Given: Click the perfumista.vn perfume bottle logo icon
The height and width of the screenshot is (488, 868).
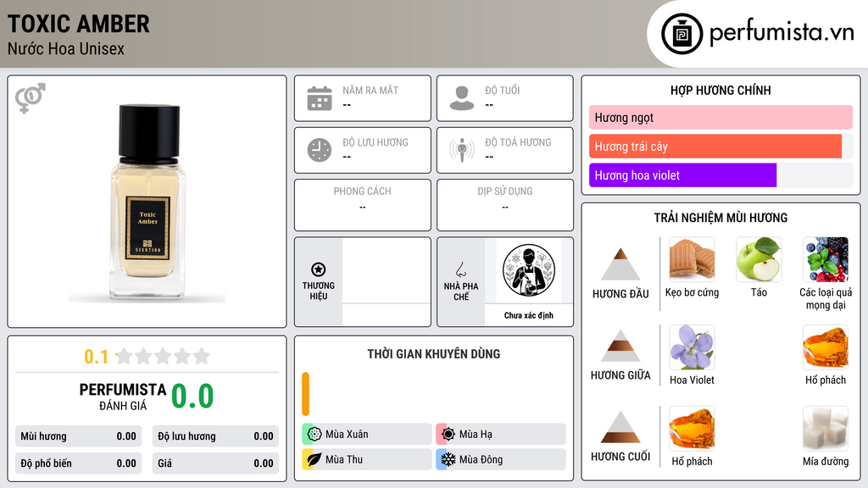Looking at the screenshot, I should (682, 34).
